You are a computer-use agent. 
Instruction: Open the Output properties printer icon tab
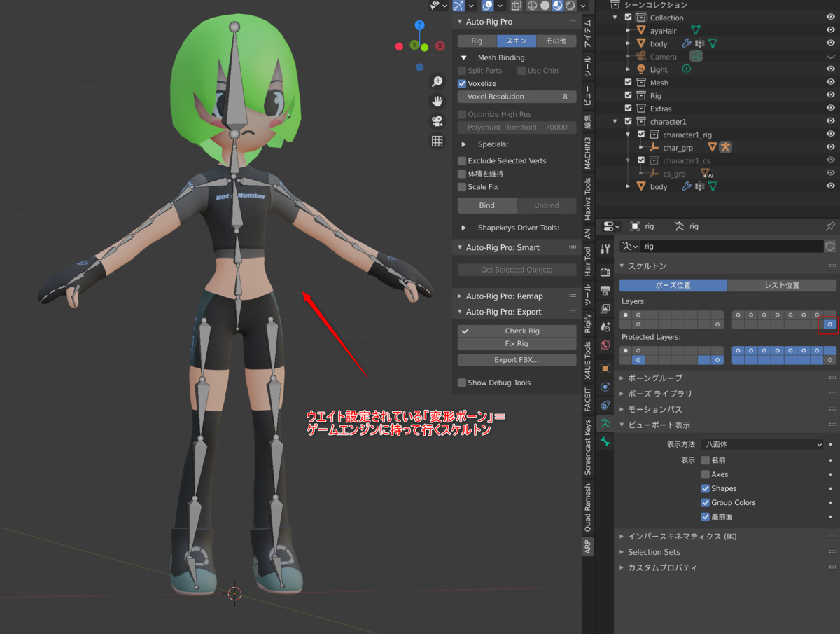tap(605, 290)
